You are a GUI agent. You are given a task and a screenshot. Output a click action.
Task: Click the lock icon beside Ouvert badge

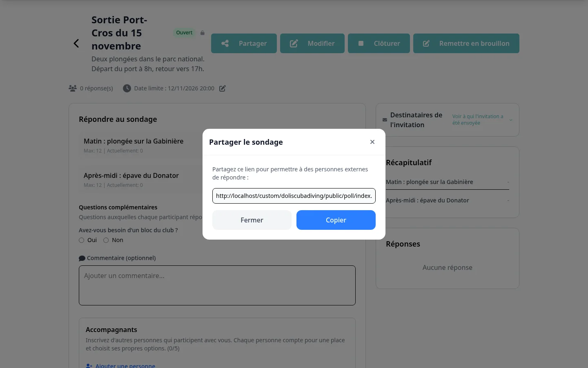pyautogui.click(x=203, y=33)
